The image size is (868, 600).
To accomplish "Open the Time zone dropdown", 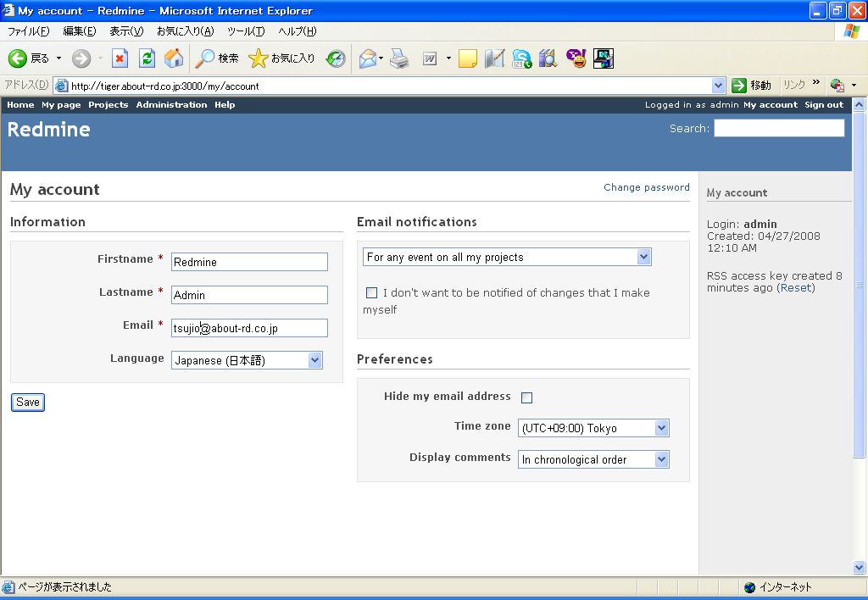I will (593, 428).
